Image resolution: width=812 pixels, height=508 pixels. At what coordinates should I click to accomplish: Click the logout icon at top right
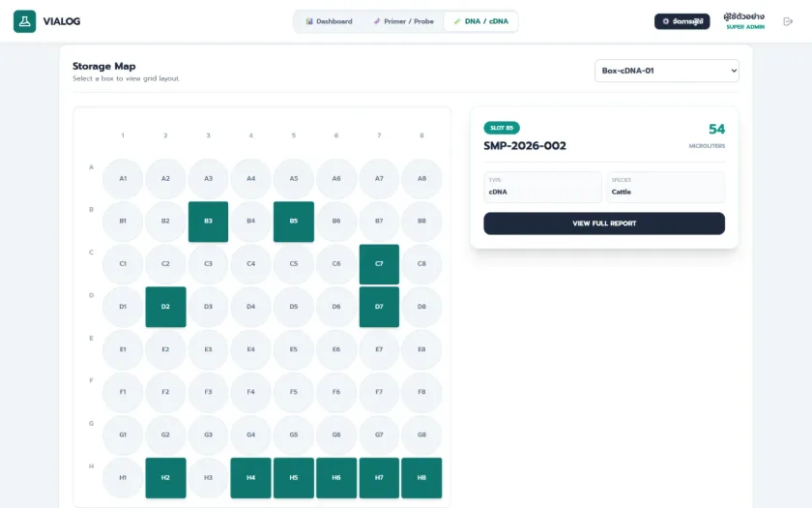788,21
